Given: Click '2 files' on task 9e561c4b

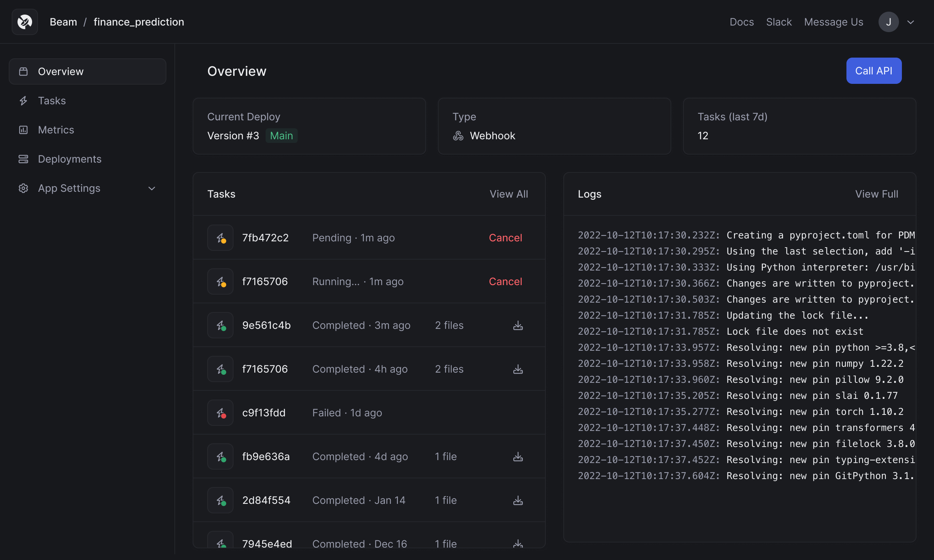Looking at the screenshot, I should (x=449, y=325).
